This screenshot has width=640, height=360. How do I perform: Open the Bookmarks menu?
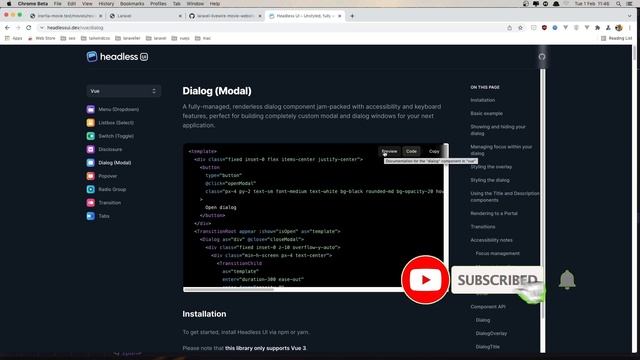[x=132, y=4]
